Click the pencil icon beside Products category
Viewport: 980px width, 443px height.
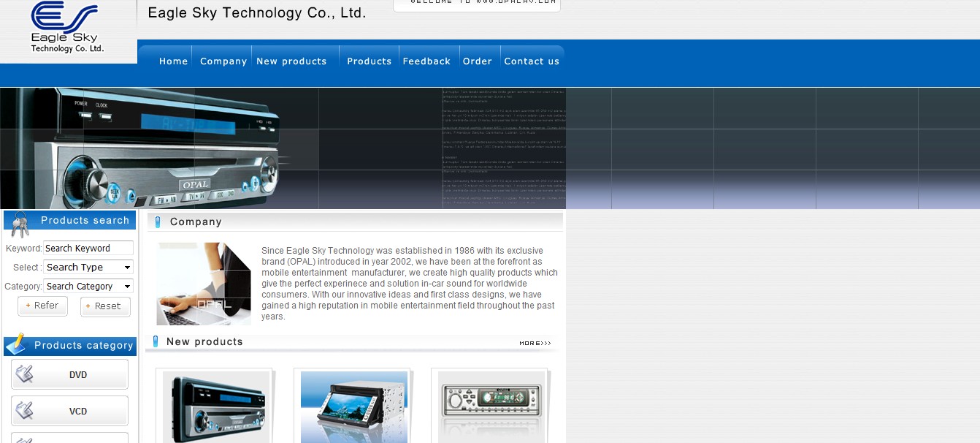(x=17, y=344)
